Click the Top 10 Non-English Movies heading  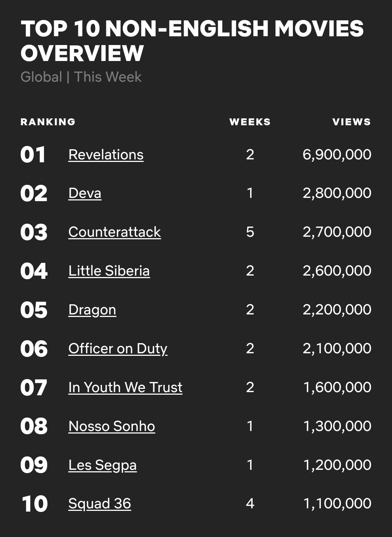192,41
